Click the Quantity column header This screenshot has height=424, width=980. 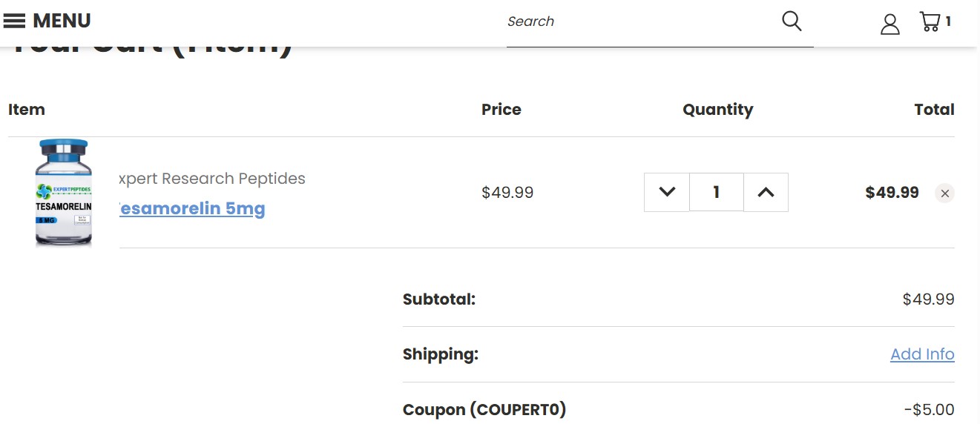click(717, 110)
